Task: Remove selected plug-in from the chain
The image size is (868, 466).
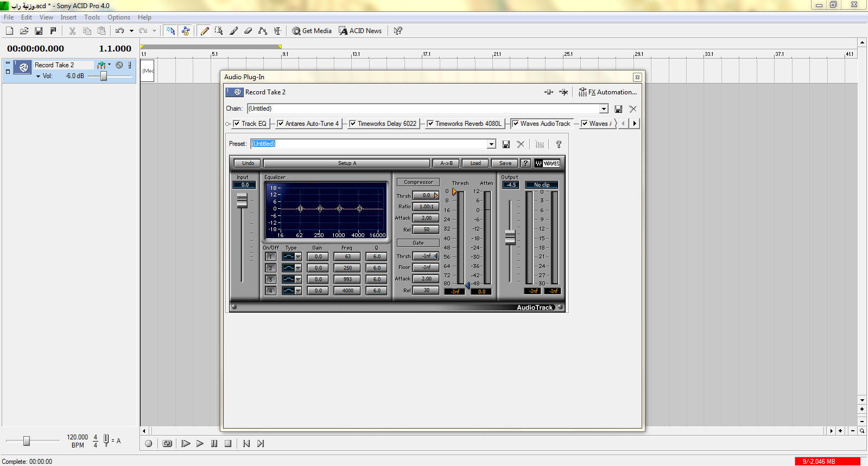Action: click(x=563, y=92)
